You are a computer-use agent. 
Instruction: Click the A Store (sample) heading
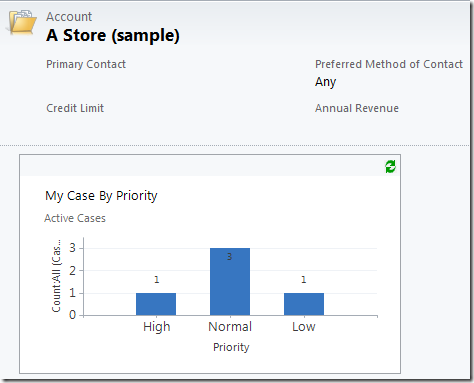click(x=113, y=35)
